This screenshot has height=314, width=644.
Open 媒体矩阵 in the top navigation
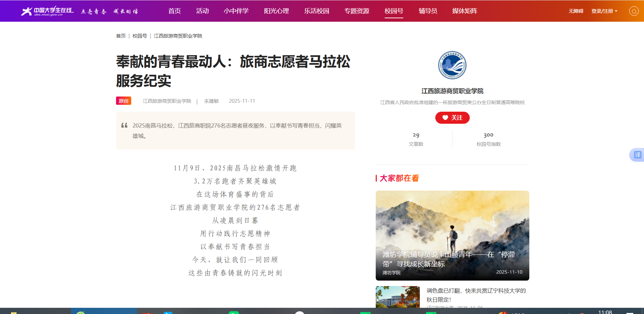click(465, 11)
